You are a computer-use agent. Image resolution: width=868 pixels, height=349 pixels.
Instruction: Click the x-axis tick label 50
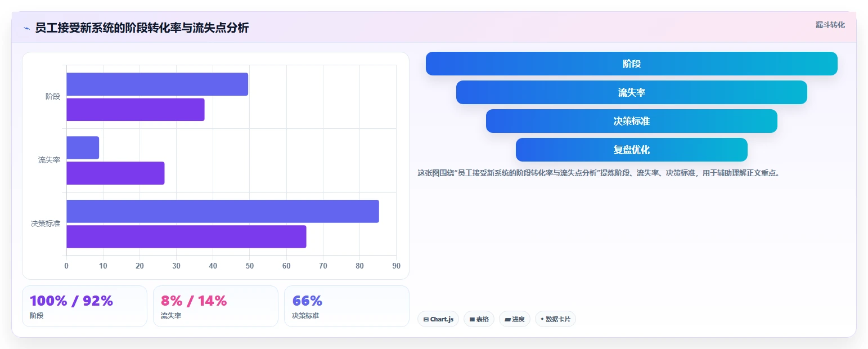pos(250,266)
